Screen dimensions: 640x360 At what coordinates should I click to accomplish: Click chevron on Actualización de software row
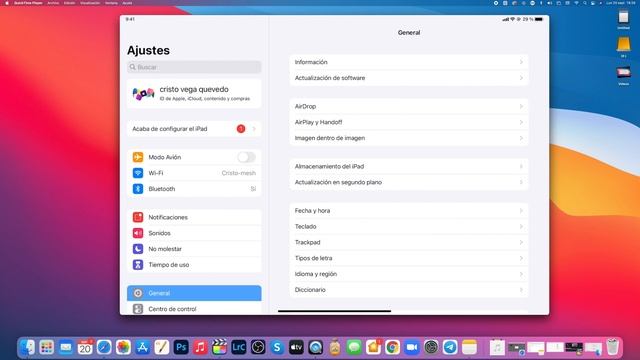[x=521, y=78]
